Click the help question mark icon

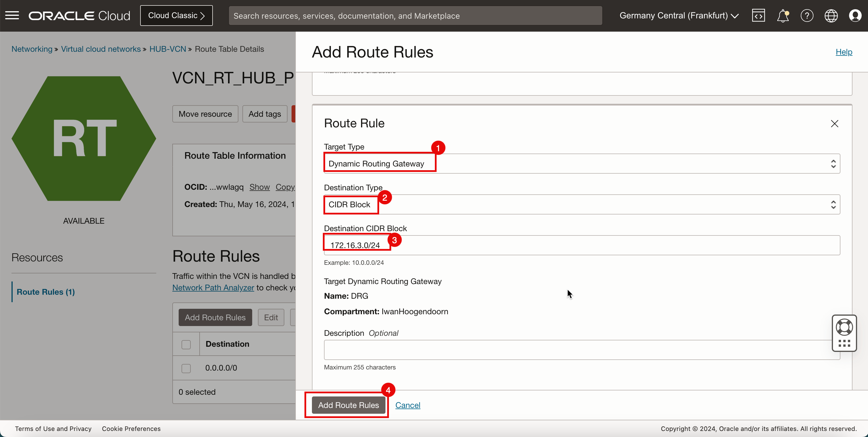(806, 16)
